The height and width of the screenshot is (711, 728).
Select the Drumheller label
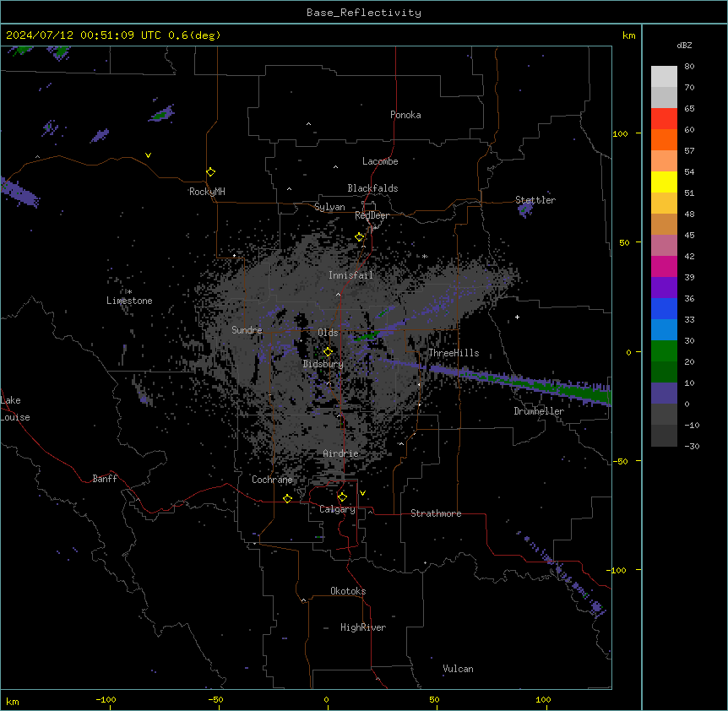(539, 411)
